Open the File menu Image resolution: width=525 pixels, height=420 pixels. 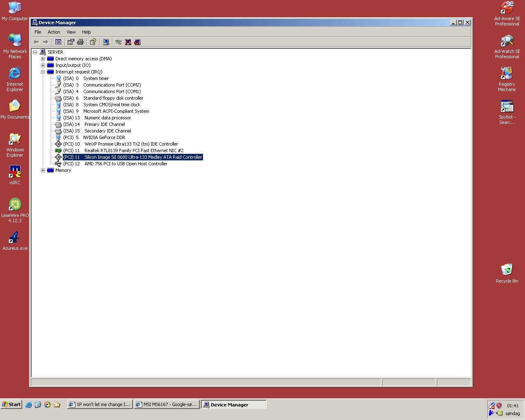[38, 32]
